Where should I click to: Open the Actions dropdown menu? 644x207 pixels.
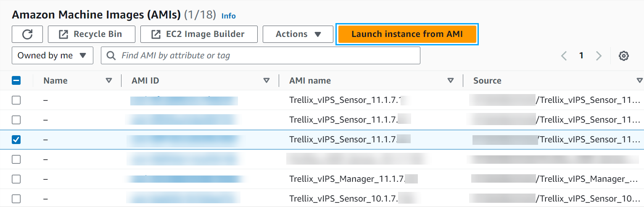pyautogui.click(x=298, y=34)
